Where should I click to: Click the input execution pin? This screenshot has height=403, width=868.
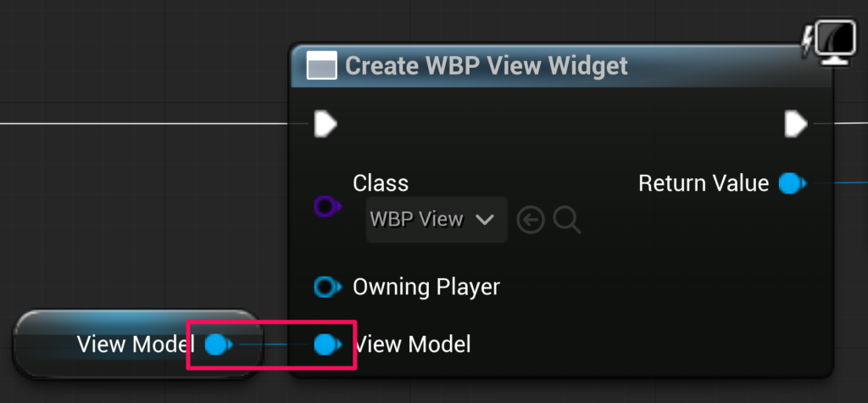(x=325, y=124)
